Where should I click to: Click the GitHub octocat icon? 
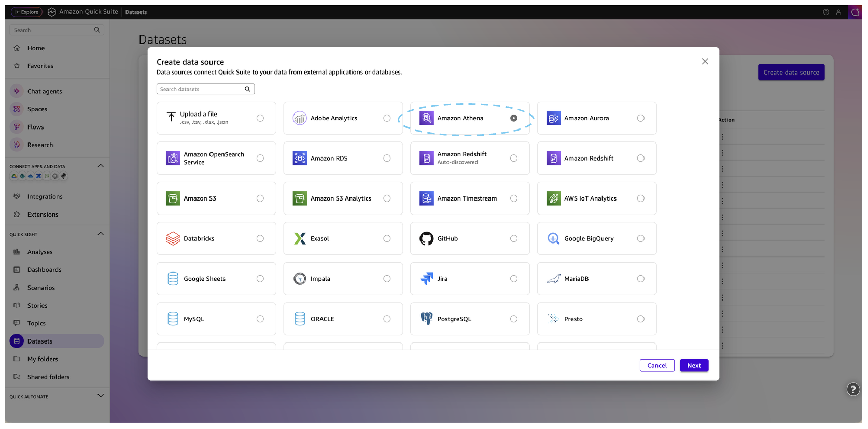pos(426,238)
